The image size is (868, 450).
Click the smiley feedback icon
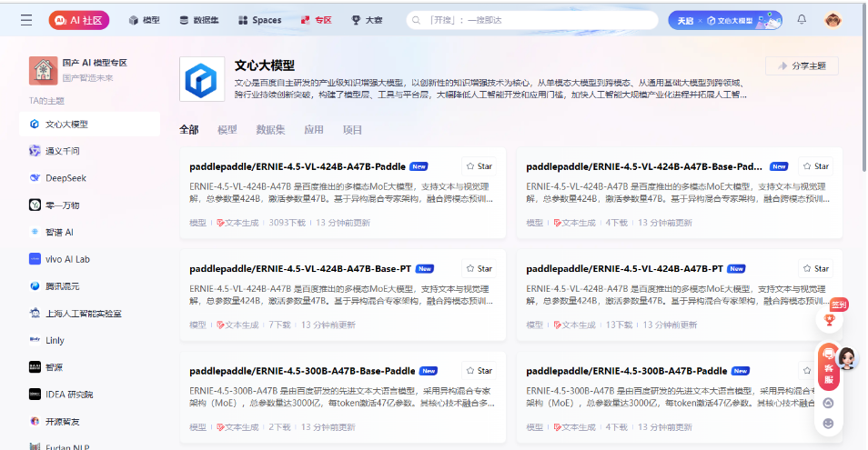tap(828, 423)
